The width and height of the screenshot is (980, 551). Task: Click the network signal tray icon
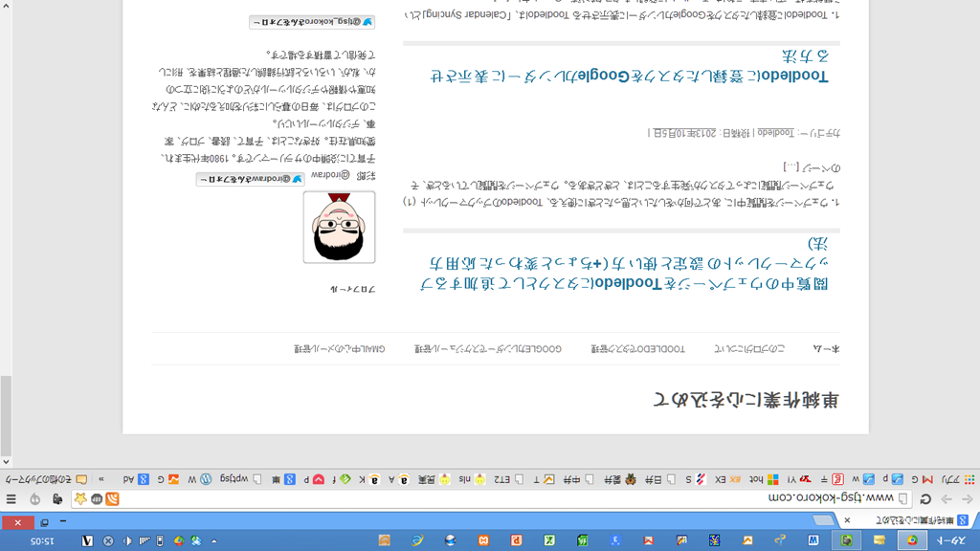(145, 541)
